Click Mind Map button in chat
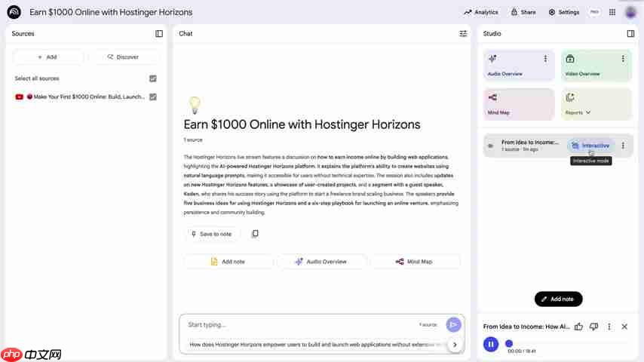The height and width of the screenshot is (362, 644). pos(415,262)
